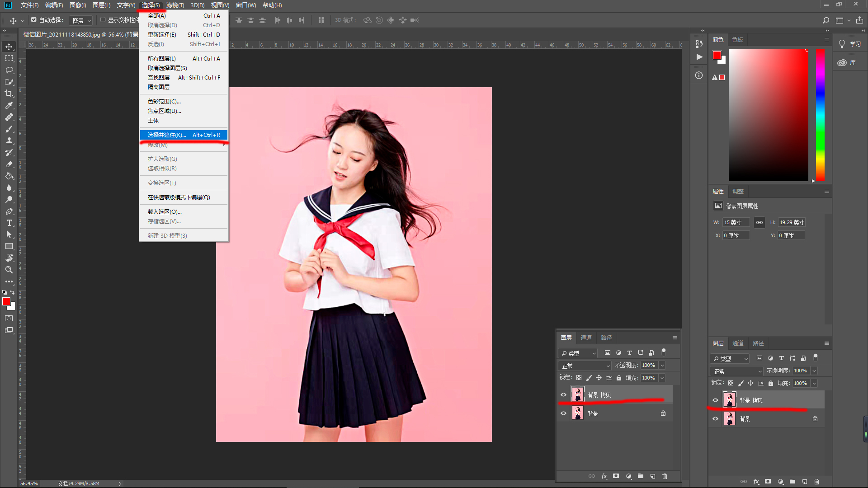
Task: Open the 滤镜(T) menu
Action: (x=175, y=5)
